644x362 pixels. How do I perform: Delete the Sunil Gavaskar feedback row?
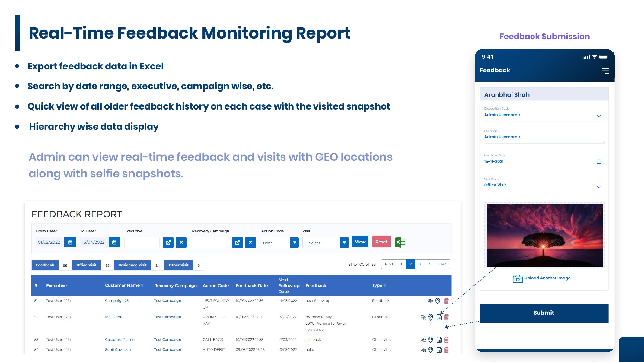446,350
